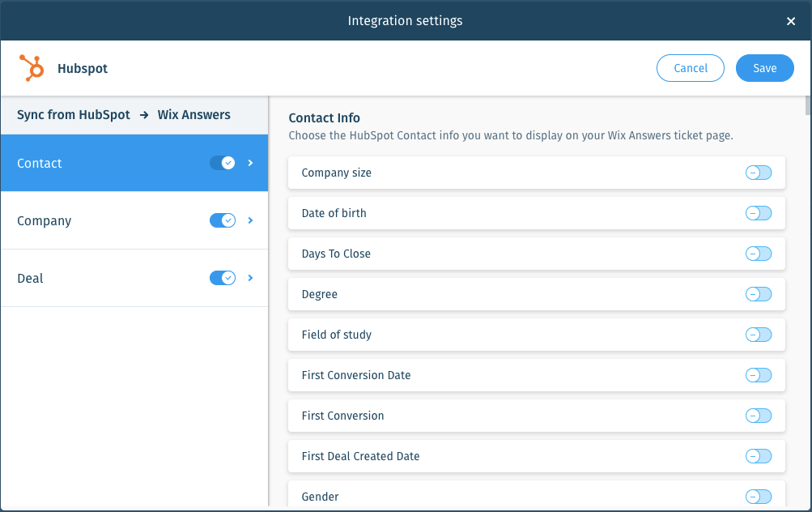The width and height of the screenshot is (812, 512).
Task: Click the Field of study label
Action: (337, 335)
